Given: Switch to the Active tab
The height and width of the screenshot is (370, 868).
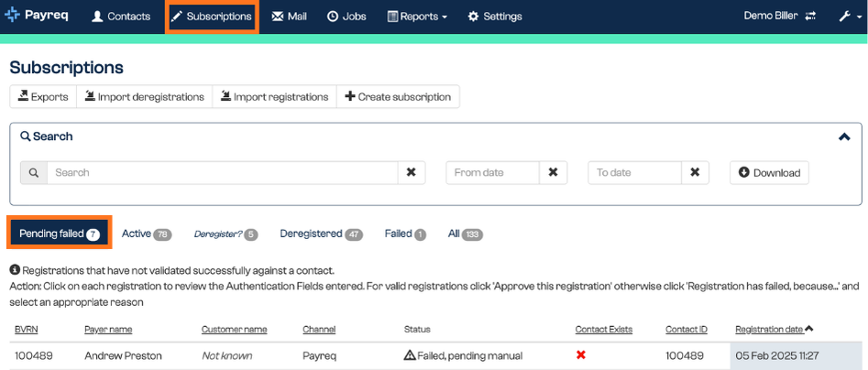Looking at the screenshot, I should (147, 234).
